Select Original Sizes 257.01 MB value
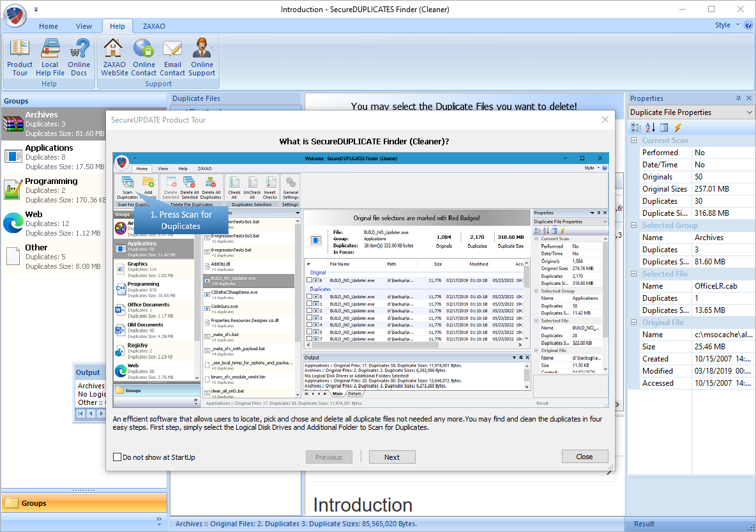This screenshot has width=756, height=532. [712, 189]
